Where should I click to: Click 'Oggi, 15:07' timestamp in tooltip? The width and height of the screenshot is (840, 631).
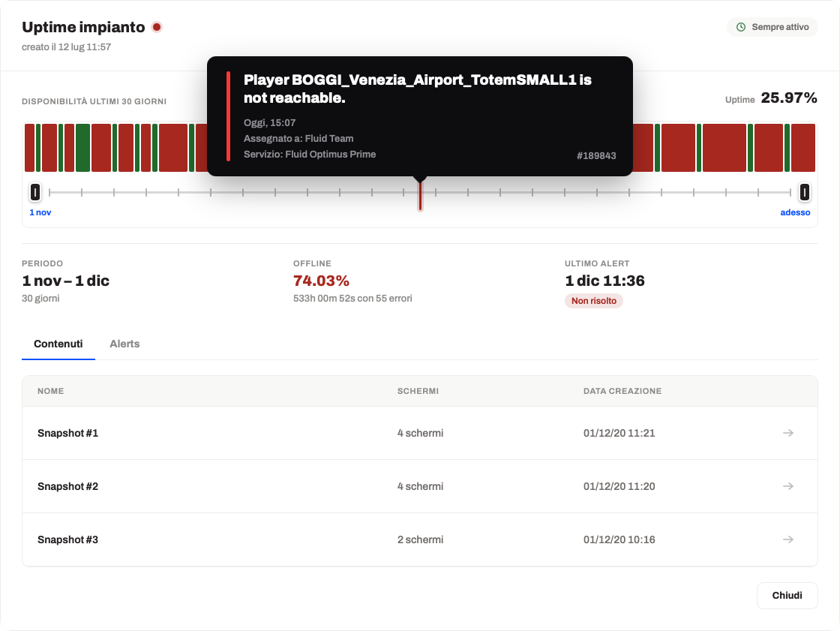coord(269,123)
